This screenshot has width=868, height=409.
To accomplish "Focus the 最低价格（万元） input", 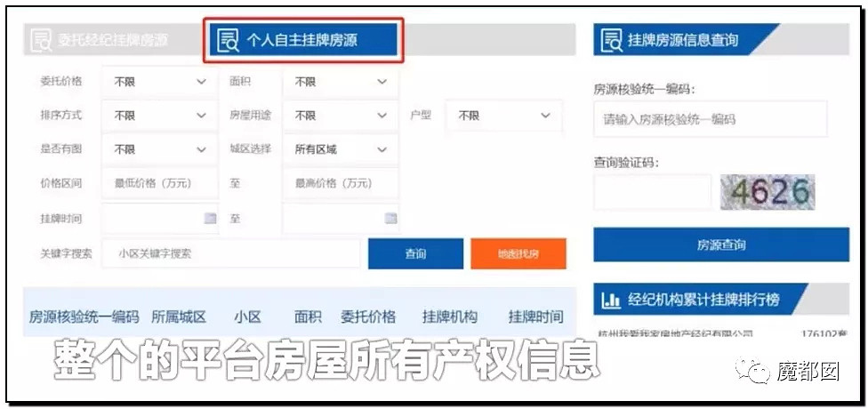I will click(x=159, y=183).
